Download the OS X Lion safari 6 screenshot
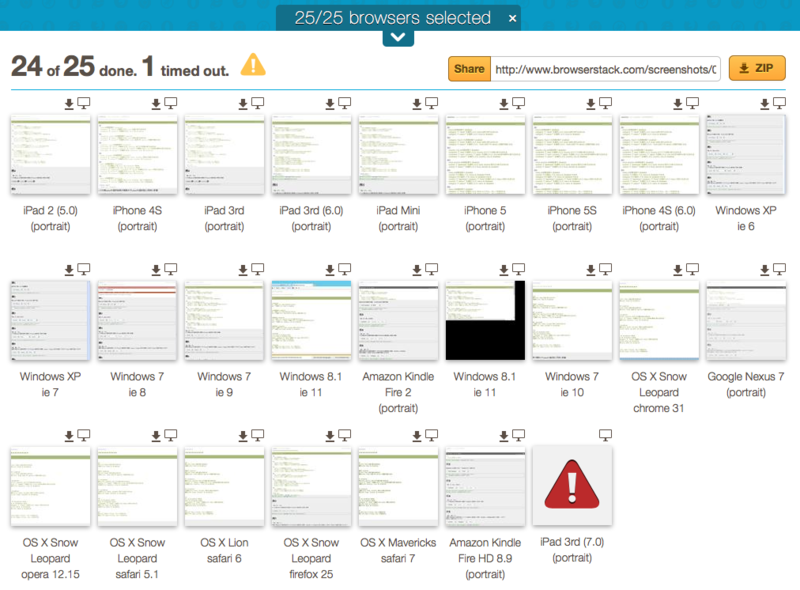The image size is (800, 590). [x=243, y=436]
